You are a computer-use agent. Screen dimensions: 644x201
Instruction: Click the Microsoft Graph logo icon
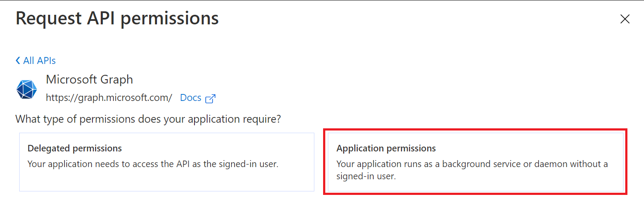27,90
